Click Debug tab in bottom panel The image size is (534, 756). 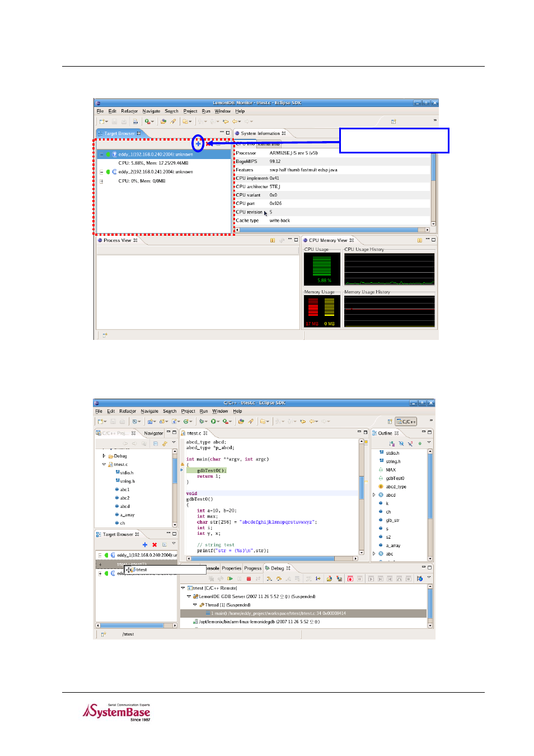(278, 568)
